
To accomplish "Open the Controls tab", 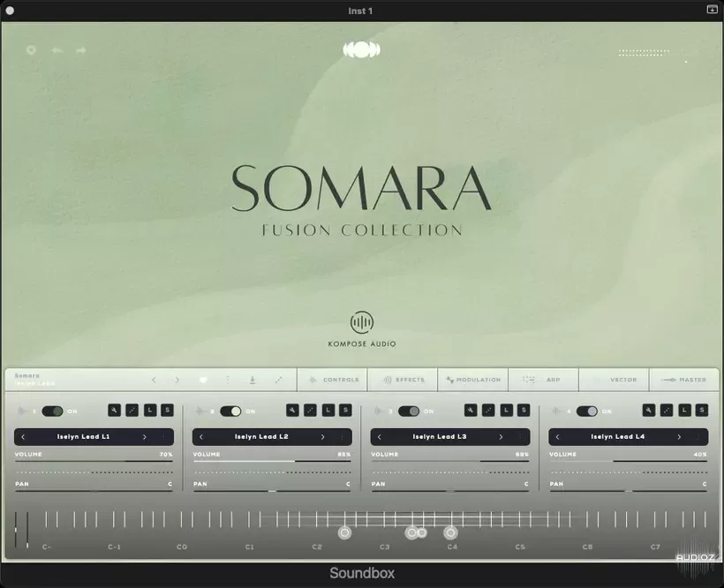I will click(x=333, y=380).
